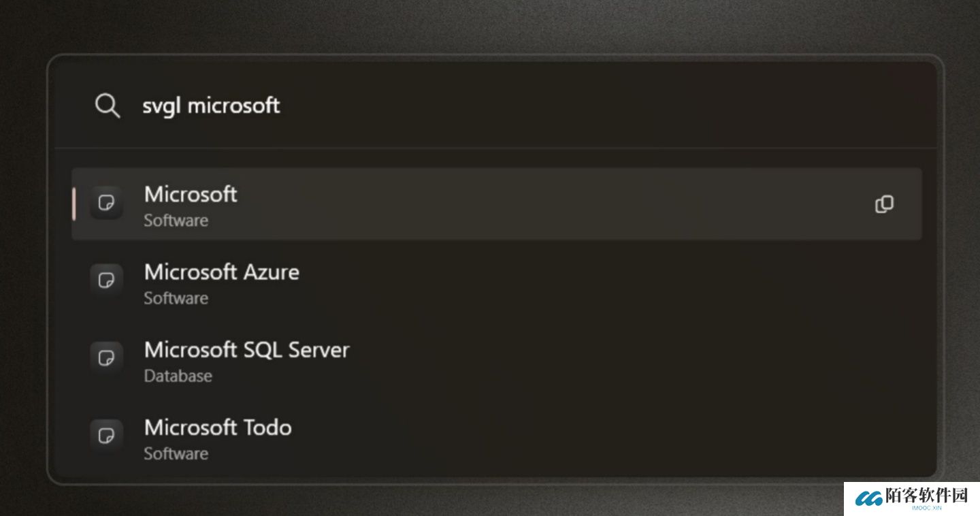The height and width of the screenshot is (516, 980).
Task: Click the 陌客软件园 watermark text
Action: (926, 496)
